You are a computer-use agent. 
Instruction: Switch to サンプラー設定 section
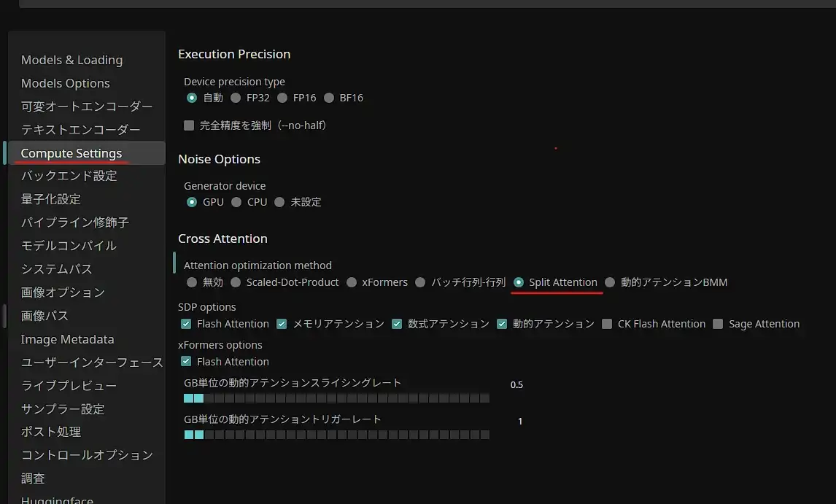[63, 408]
